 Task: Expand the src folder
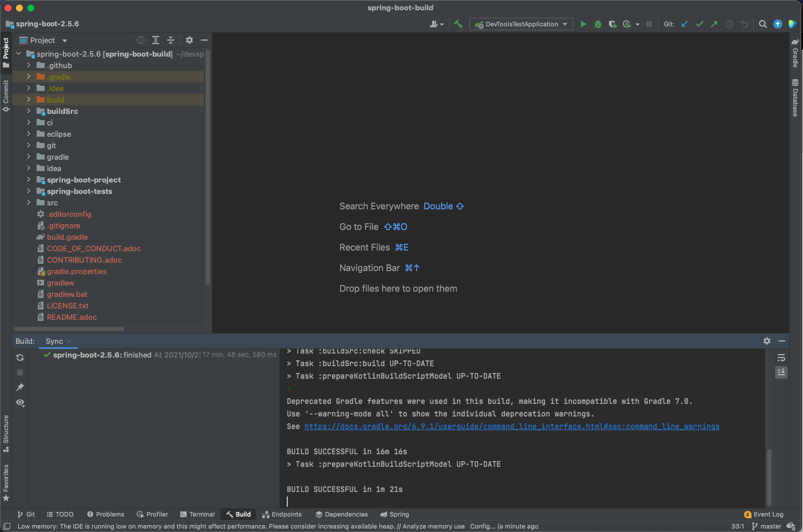pyautogui.click(x=29, y=203)
